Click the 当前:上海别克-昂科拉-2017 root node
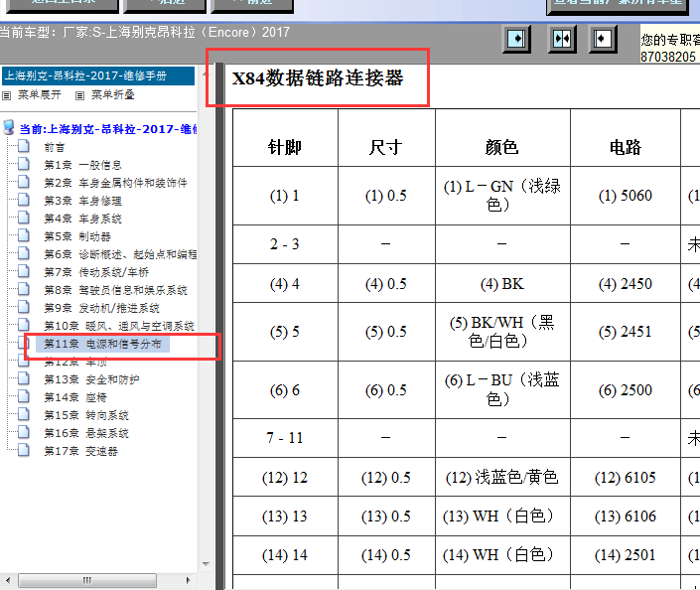This screenshot has height=590, width=700. click(x=107, y=129)
